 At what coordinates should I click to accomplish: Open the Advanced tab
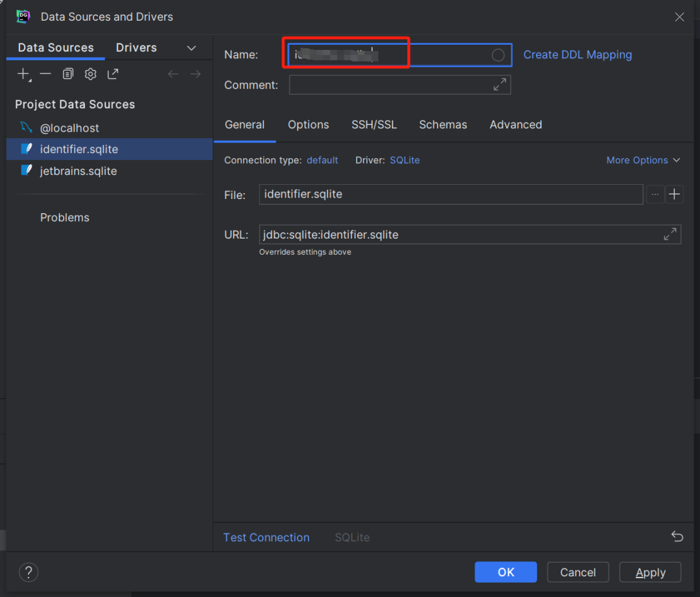[x=516, y=125]
